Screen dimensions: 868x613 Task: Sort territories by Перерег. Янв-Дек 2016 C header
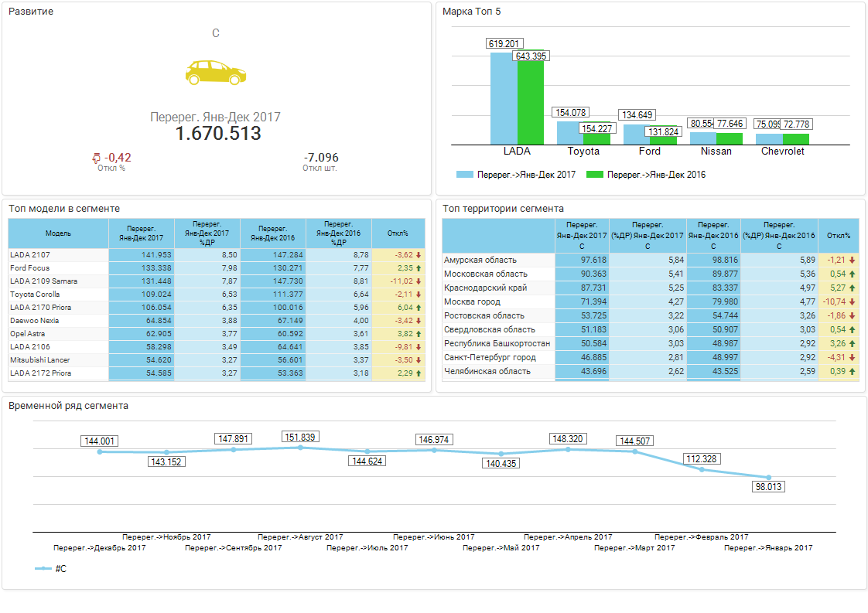point(713,236)
